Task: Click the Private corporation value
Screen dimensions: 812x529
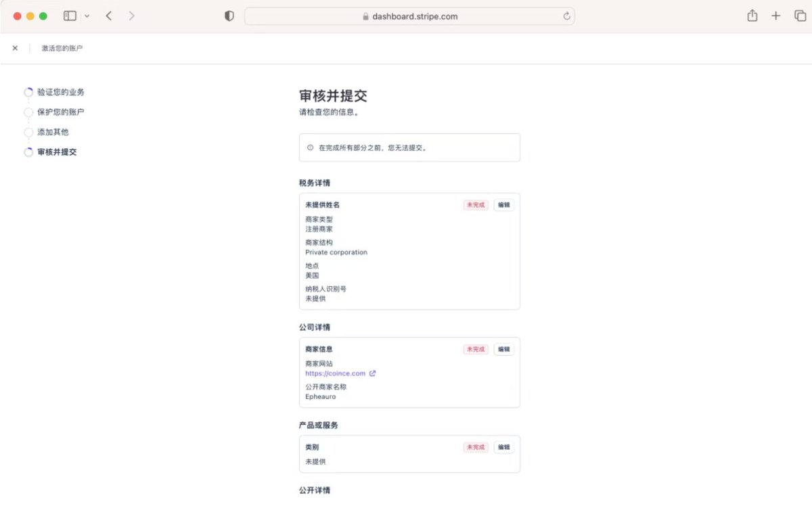Action: (x=336, y=252)
